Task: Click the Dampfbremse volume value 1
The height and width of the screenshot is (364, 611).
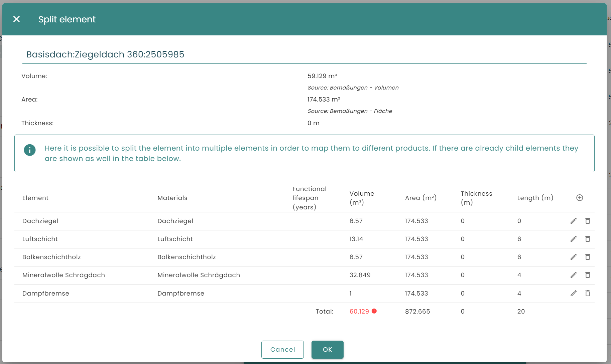Action: point(351,294)
